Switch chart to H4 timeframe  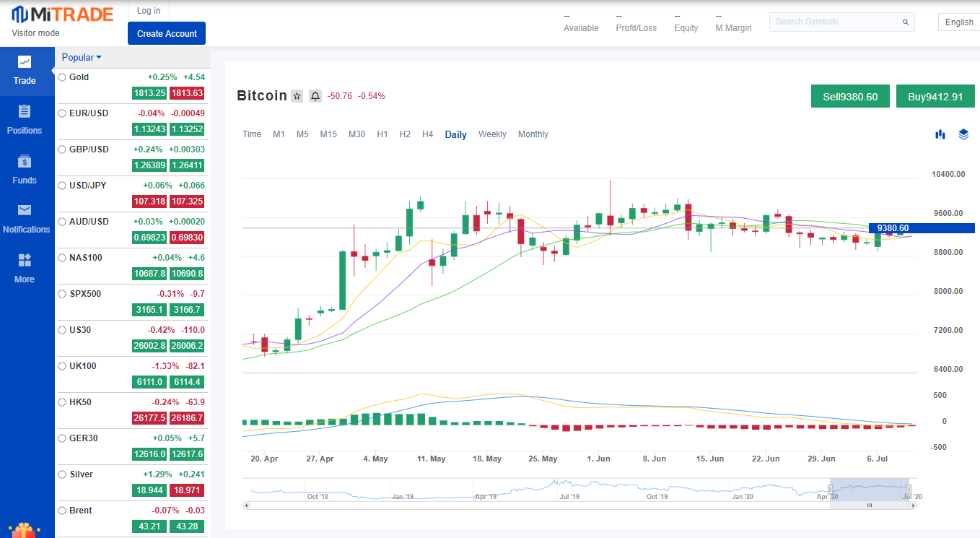tap(427, 134)
